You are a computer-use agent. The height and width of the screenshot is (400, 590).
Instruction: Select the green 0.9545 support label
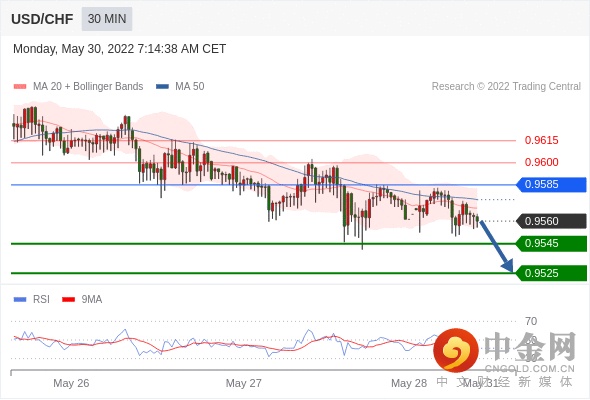(551, 243)
